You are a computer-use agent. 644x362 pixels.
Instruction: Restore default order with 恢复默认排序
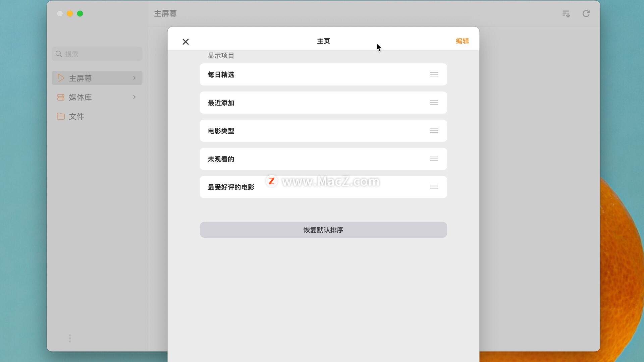coord(323,230)
